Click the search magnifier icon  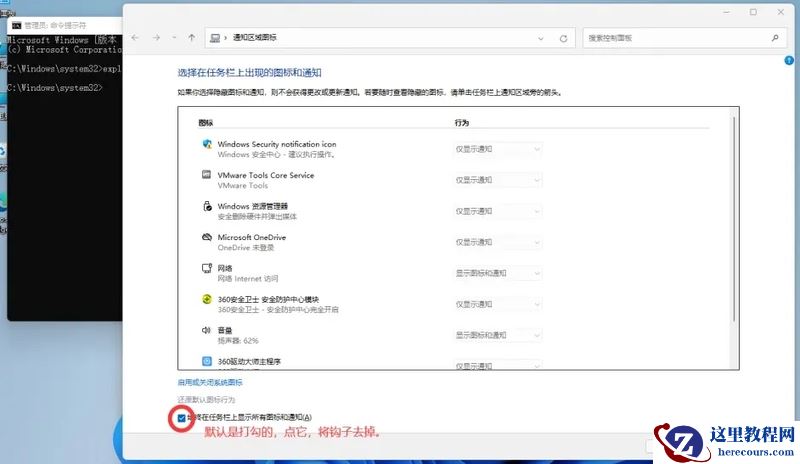(x=775, y=38)
